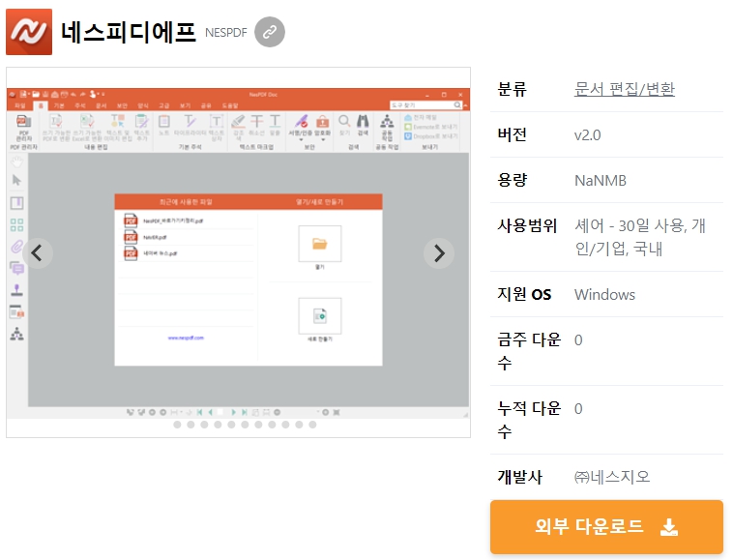Click the 지원 OS label
733x560 pixels.
click(524, 294)
